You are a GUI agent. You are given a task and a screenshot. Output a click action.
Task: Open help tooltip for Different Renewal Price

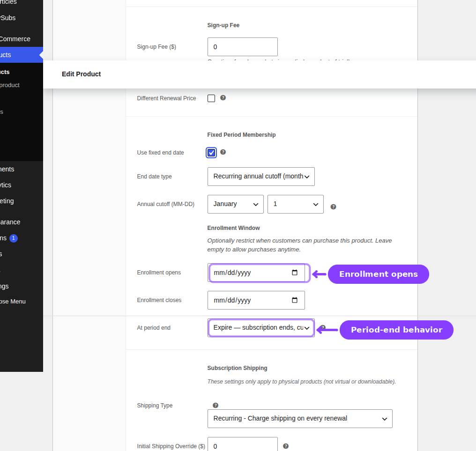(x=223, y=98)
